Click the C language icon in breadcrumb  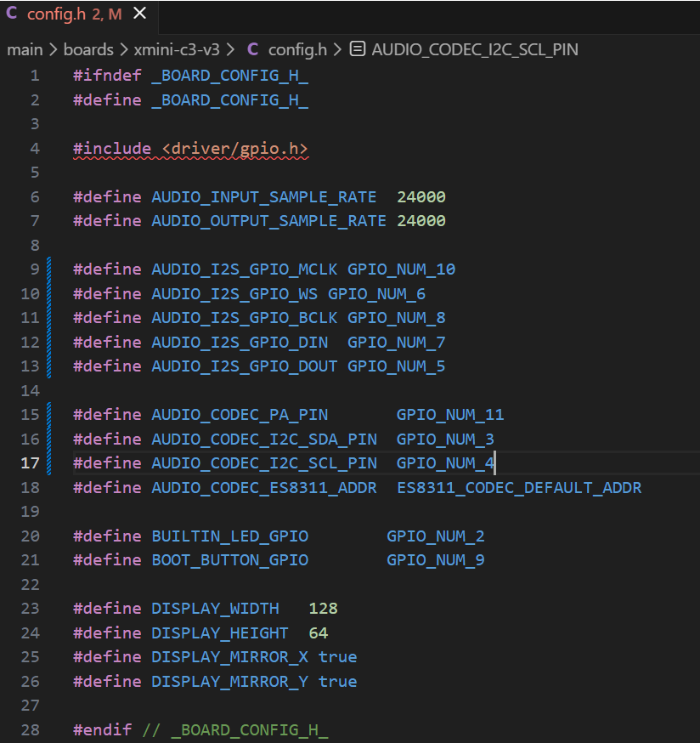[252, 49]
